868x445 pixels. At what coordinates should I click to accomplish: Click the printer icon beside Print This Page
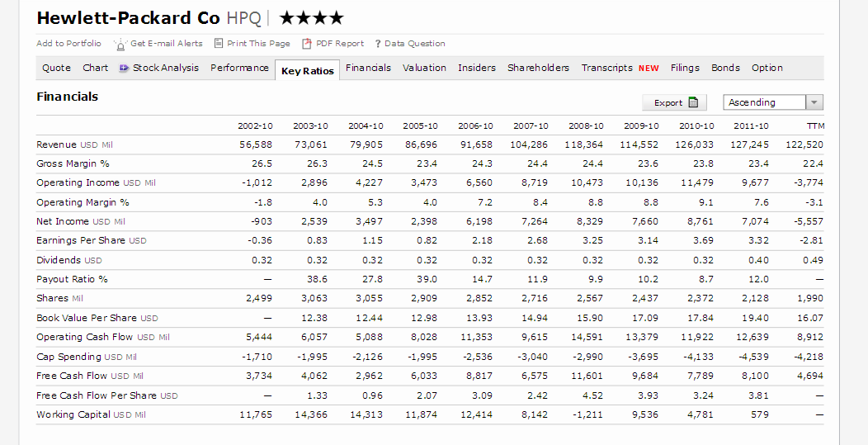click(x=219, y=43)
